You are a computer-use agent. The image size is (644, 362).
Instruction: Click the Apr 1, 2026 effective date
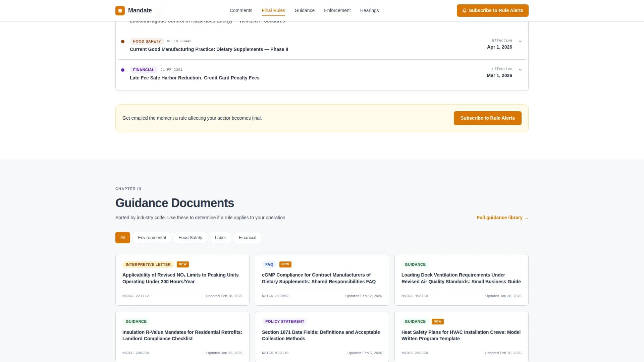[x=499, y=47]
